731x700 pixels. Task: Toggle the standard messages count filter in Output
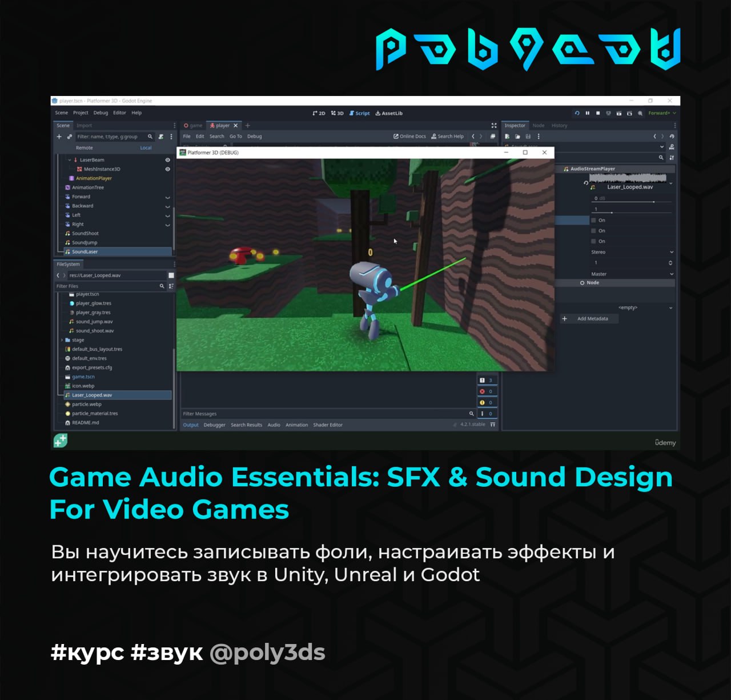[487, 381]
